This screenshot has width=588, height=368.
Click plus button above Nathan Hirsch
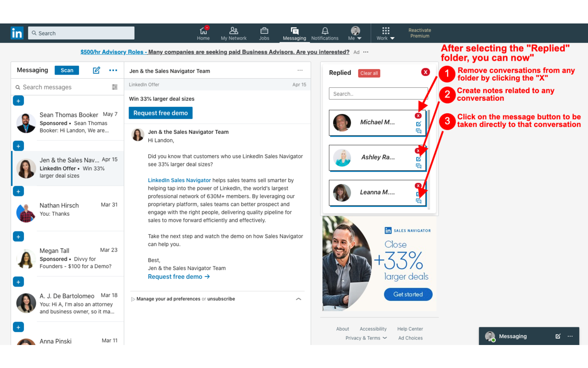[x=18, y=191]
